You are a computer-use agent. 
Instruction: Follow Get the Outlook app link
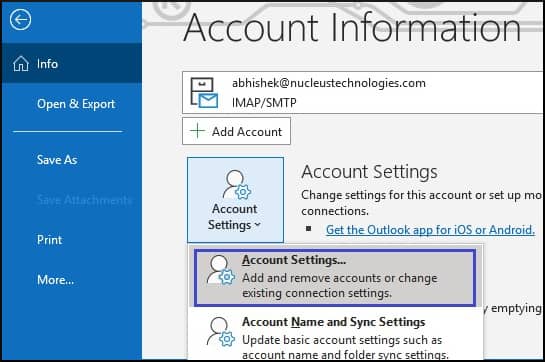(430, 230)
